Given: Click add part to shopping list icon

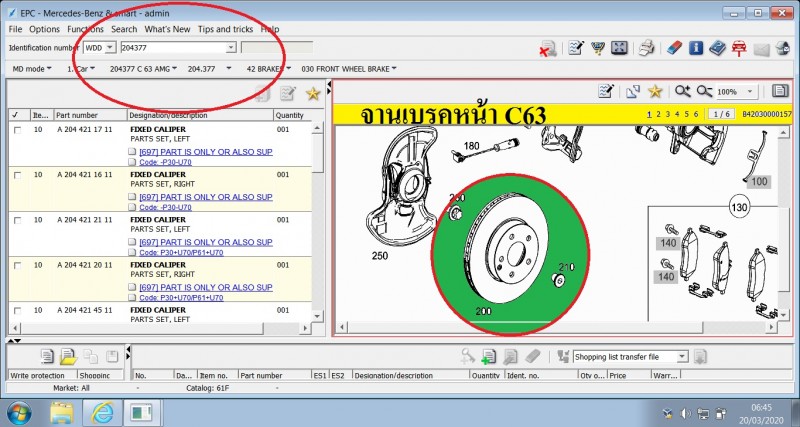Looking at the screenshot, I should (x=488, y=356).
